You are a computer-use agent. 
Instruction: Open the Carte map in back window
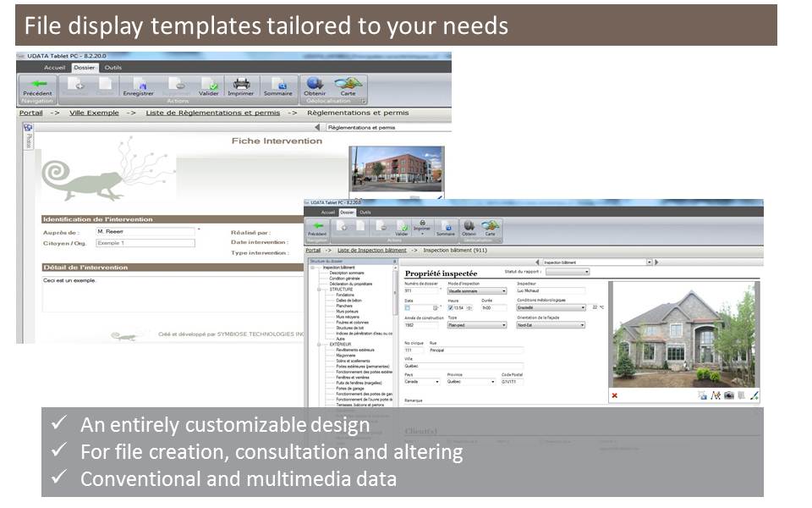pos(348,86)
